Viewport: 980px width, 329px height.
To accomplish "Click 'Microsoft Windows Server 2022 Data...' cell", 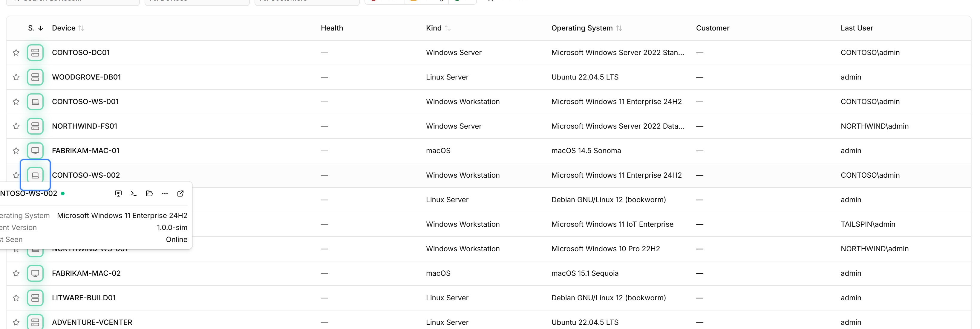I will pos(618,126).
